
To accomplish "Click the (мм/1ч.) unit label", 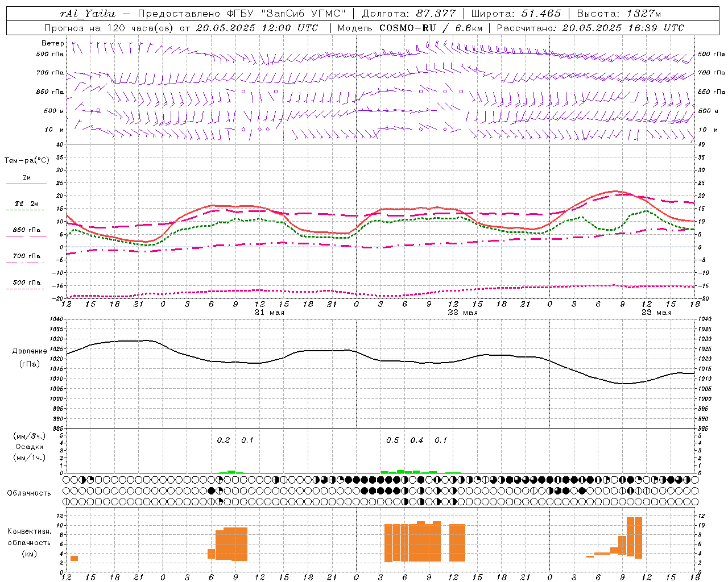I will pos(30,458).
